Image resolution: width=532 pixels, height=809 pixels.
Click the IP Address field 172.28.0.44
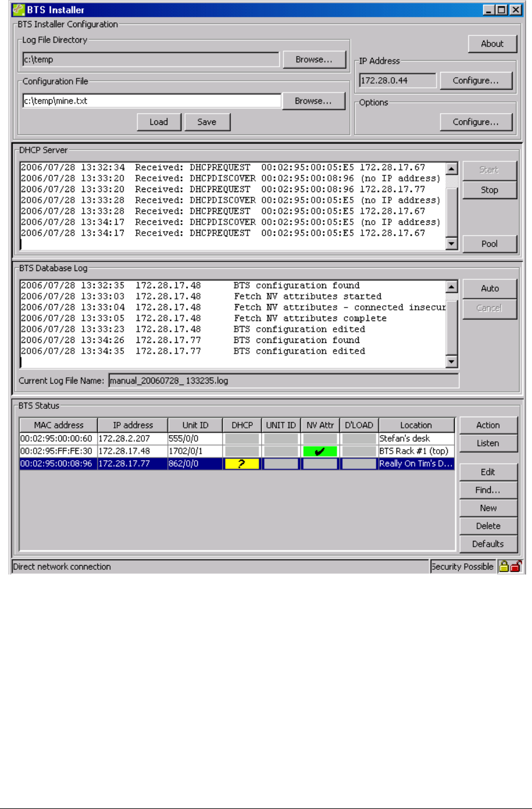pos(398,81)
